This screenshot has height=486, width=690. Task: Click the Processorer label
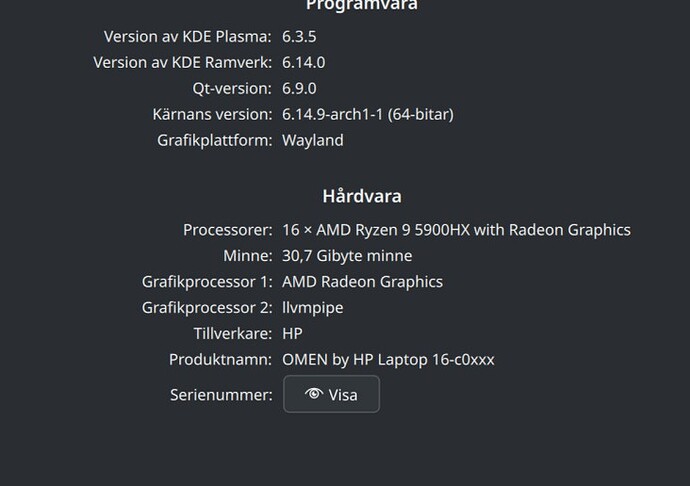[228, 230]
